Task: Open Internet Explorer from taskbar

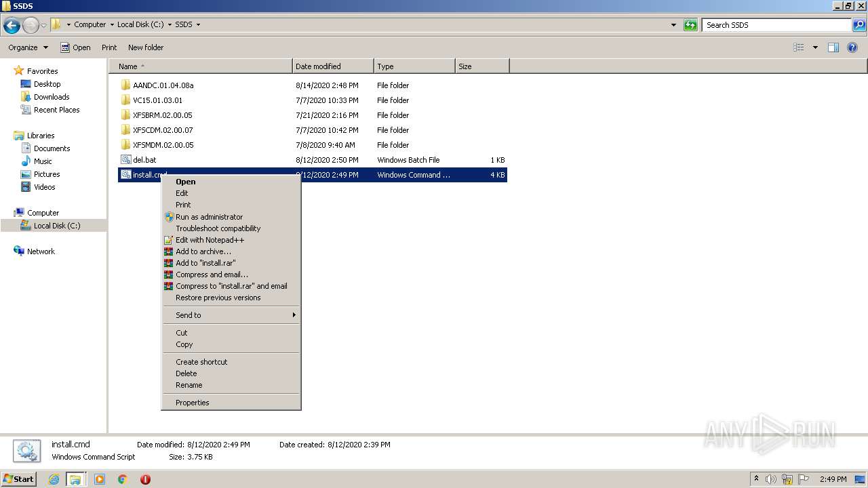Action: point(54,479)
